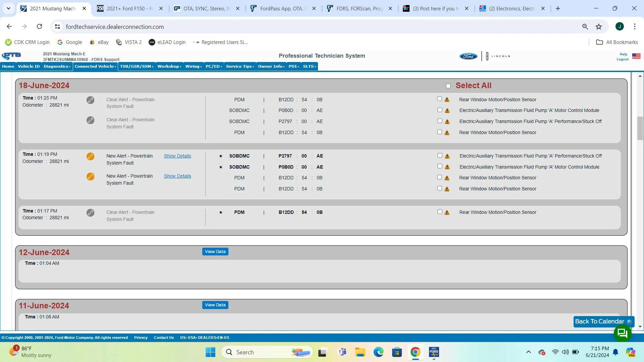Viewport: 644px width, 362px height.
Task: Click the gray wrench icon at 01:17 PM Clear Alert
Action: point(90,213)
